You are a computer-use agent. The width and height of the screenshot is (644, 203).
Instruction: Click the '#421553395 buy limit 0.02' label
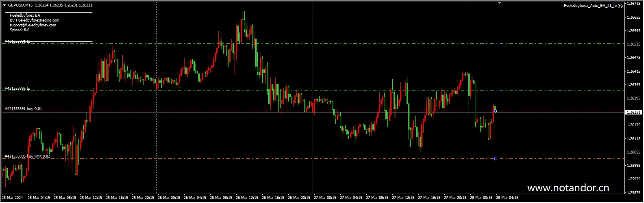coord(27,156)
